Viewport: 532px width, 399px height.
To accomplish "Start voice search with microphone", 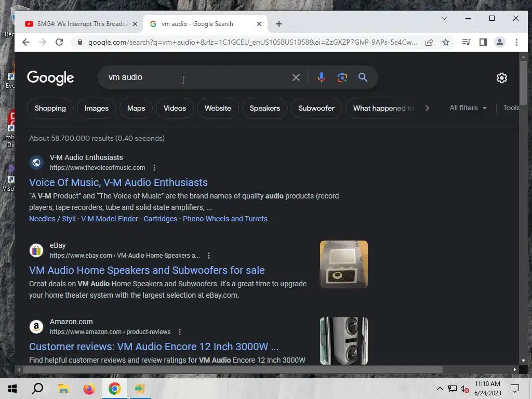I will 321,77.
